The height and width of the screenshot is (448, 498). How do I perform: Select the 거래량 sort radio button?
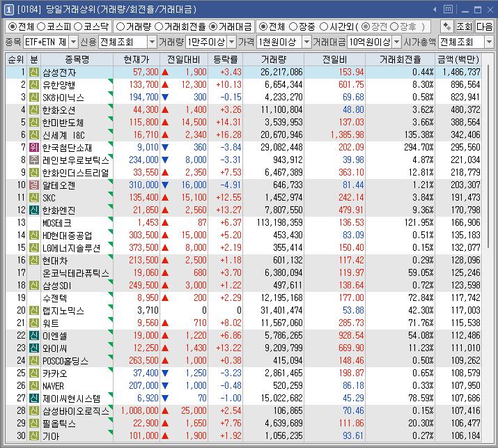[120, 26]
